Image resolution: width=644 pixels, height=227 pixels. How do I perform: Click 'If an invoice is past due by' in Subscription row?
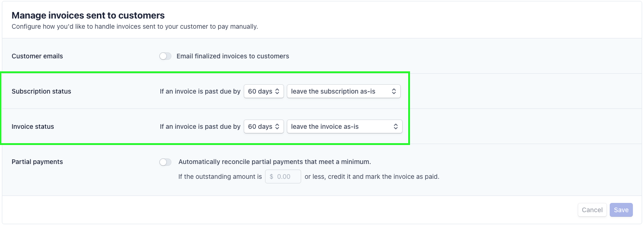(200, 91)
